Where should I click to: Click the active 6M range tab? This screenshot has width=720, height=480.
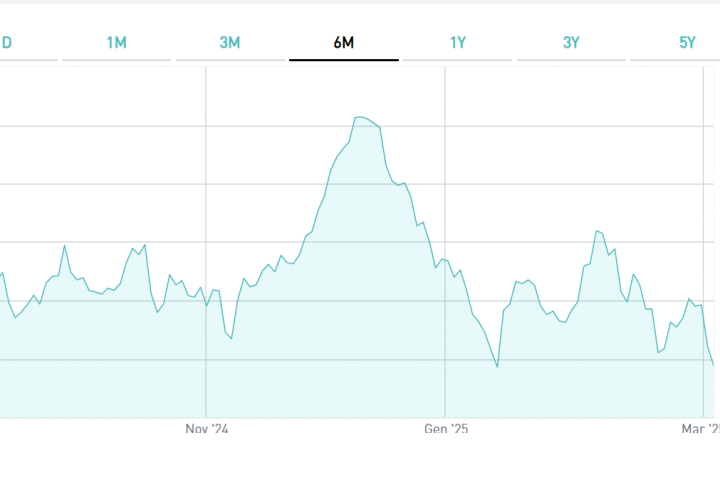(x=344, y=42)
